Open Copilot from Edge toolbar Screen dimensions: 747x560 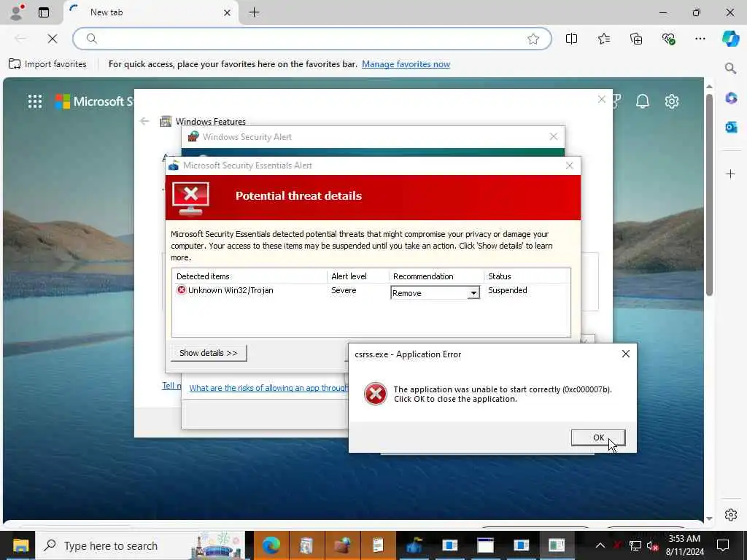pos(730,39)
